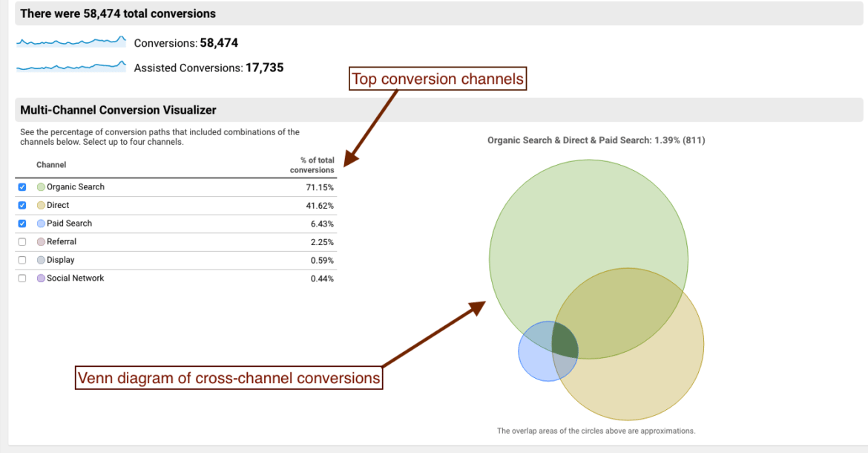Click the Assisted Conversions sparkline graph

[71, 67]
